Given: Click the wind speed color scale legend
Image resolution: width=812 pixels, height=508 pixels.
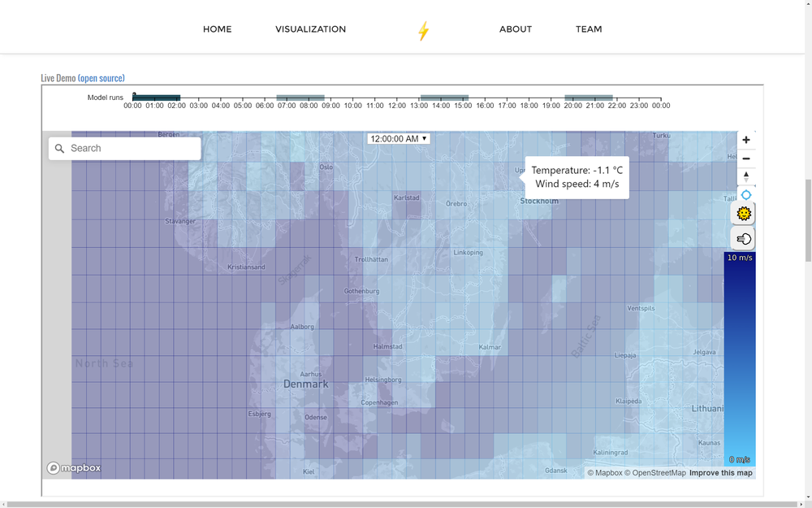Looking at the screenshot, I should tap(740, 358).
